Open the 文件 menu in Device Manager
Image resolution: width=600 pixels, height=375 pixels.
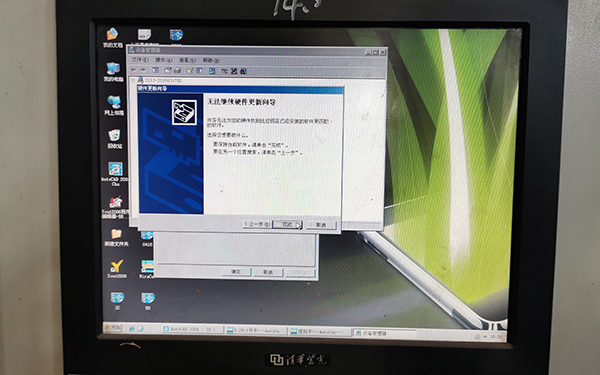click(x=140, y=60)
